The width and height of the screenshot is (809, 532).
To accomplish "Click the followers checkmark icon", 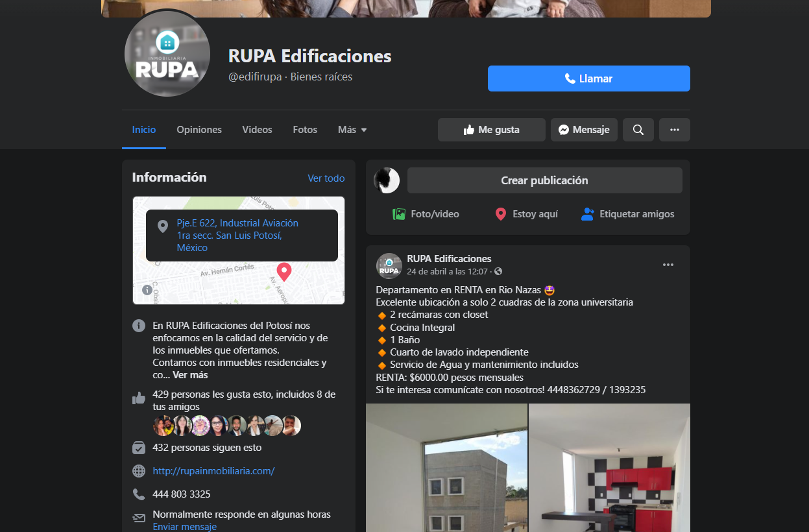I will pyautogui.click(x=139, y=448).
